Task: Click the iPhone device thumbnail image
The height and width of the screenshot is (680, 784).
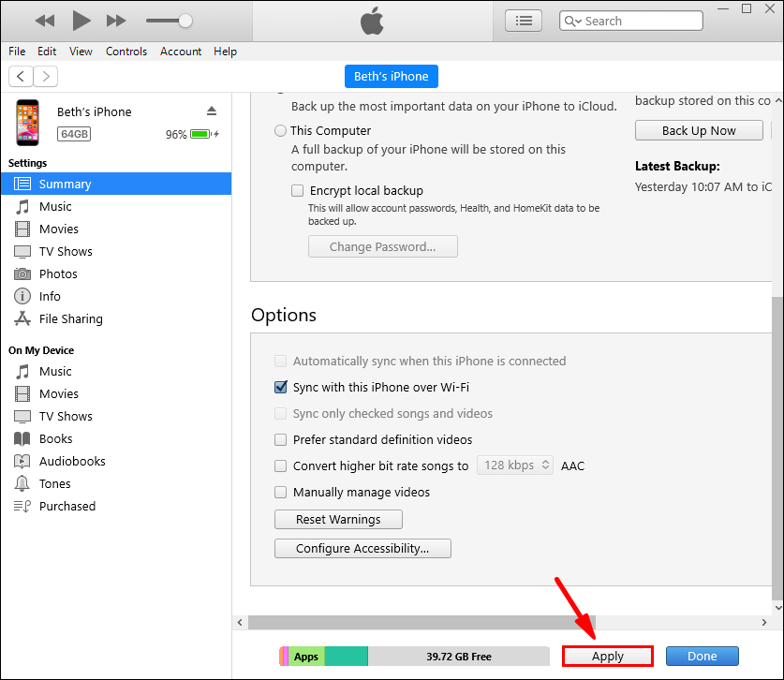Action: (x=27, y=123)
